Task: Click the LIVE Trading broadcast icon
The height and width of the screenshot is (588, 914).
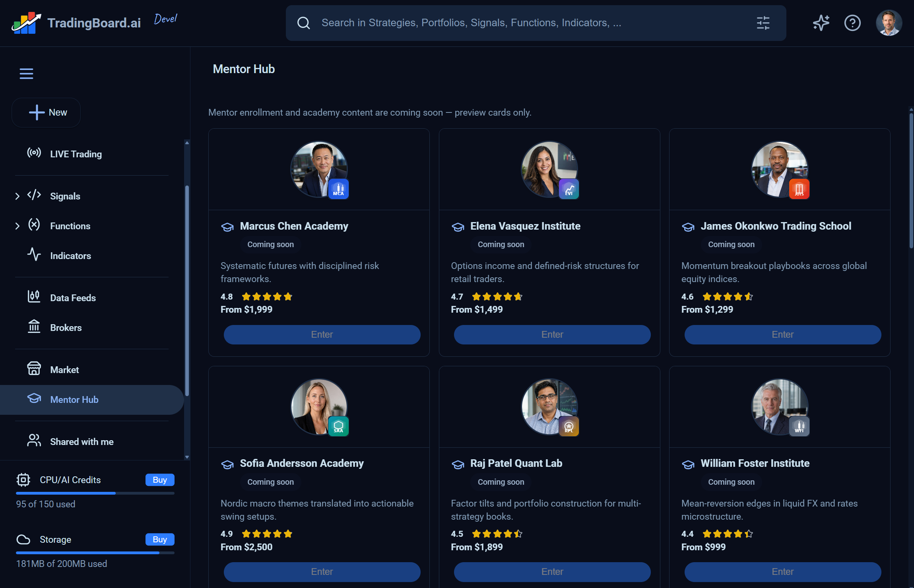Action: point(34,153)
